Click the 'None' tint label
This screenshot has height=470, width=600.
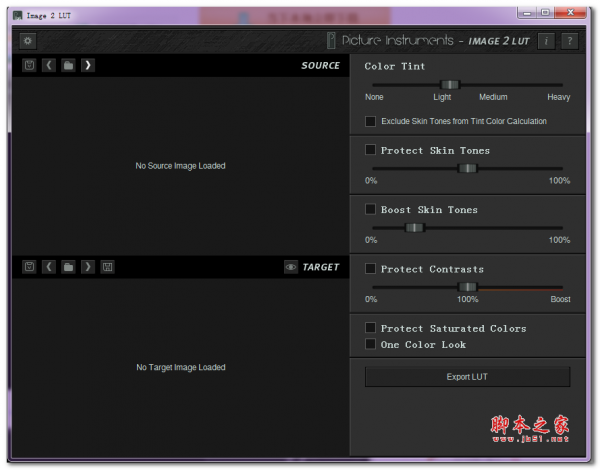tap(374, 97)
